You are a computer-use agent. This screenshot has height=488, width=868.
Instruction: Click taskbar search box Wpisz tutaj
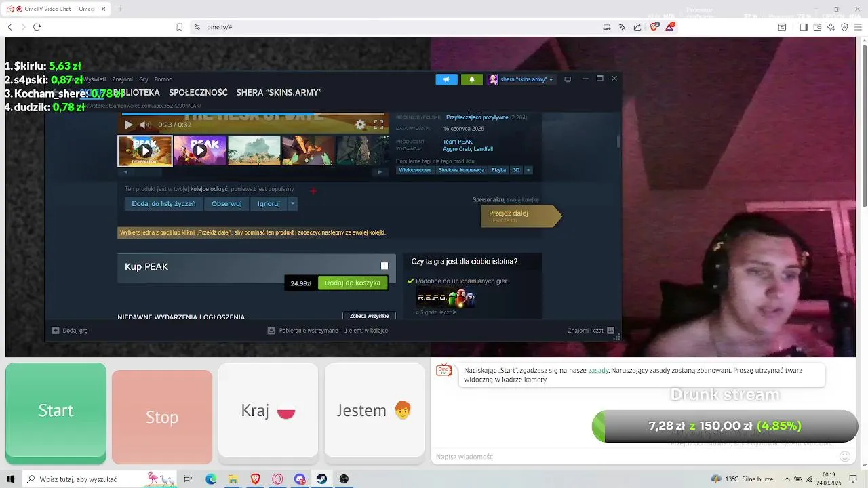tap(99, 479)
